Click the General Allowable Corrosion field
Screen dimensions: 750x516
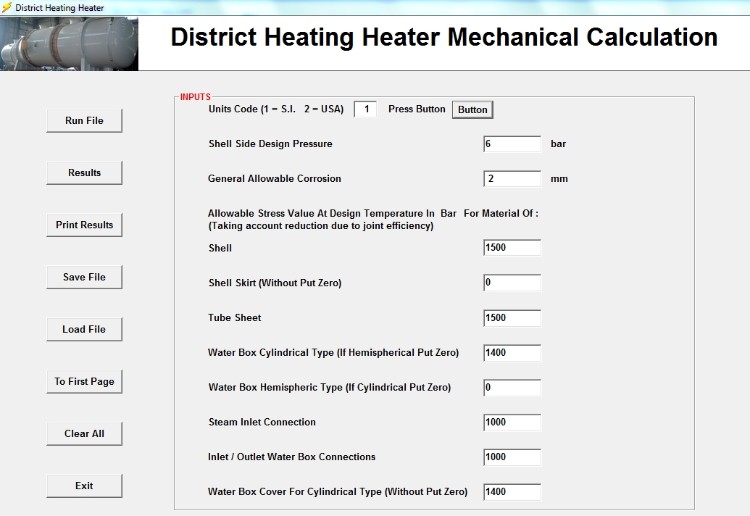(512, 179)
